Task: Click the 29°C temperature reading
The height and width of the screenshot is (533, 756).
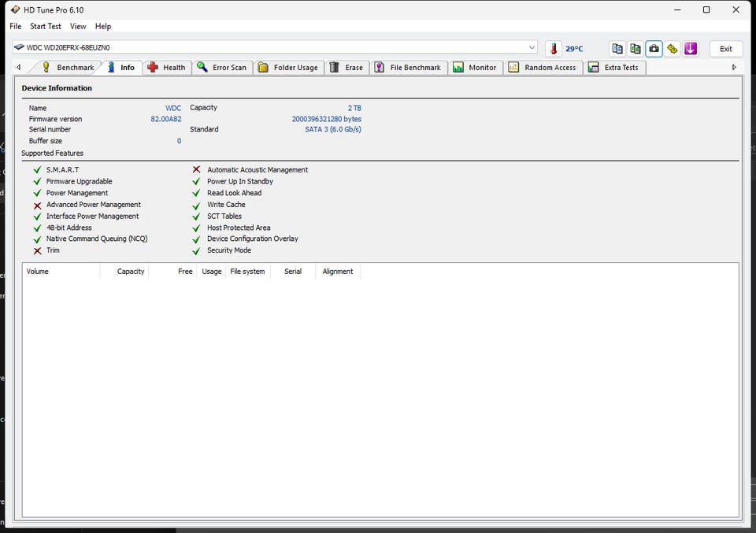Action: pyautogui.click(x=574, y=49)
